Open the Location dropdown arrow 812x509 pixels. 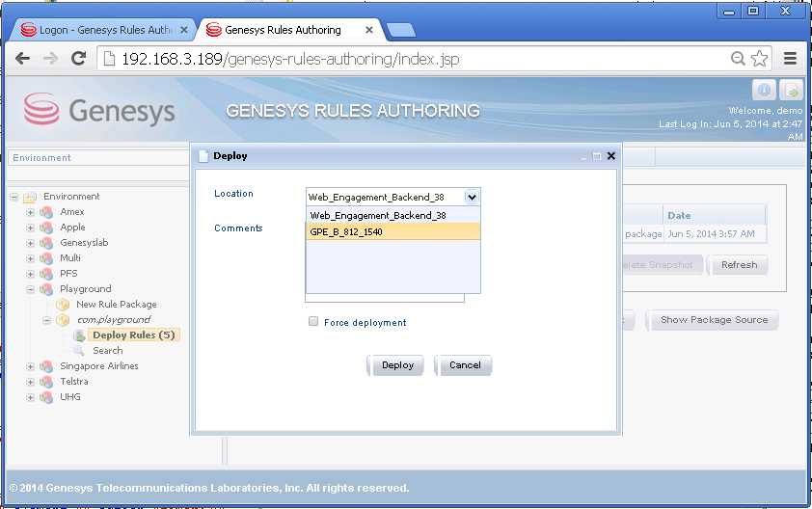472,197
